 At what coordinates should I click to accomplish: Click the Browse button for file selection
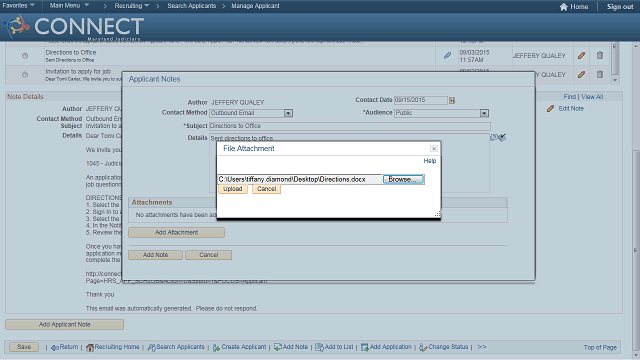[x=403, y=180]
